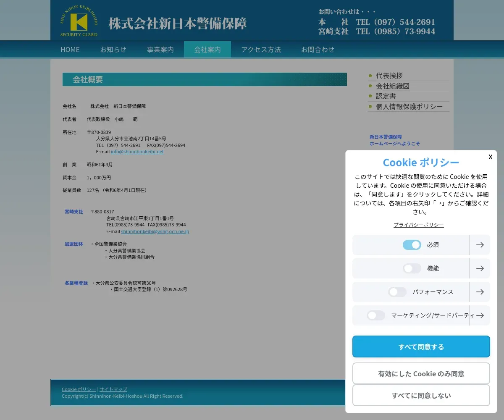Expand details arrow for マーケティング/サードパーティ cookies
The image size is (504, 420).
480,315
